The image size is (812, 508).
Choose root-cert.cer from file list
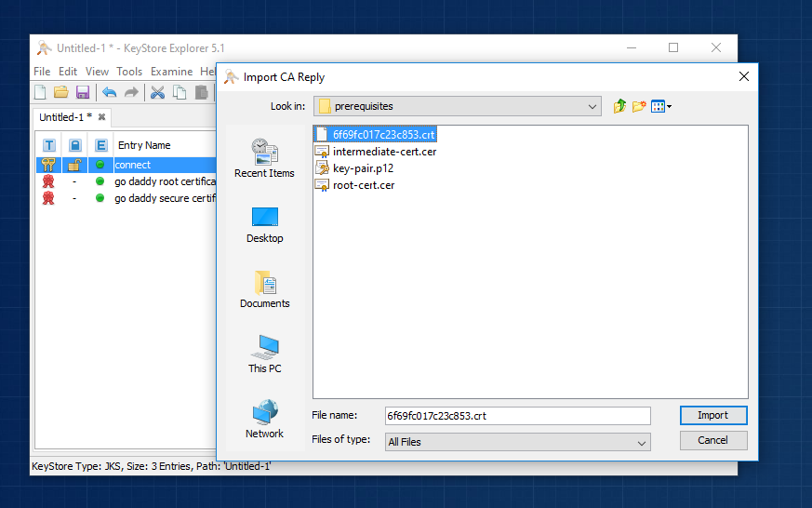click(x=364, y=185)
